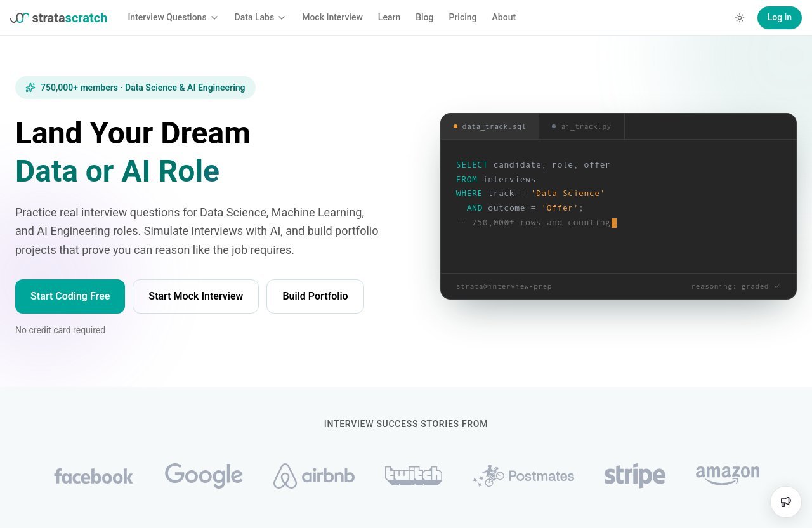
Task: Click the SELECT candidate code line
Action: (533, 164)
